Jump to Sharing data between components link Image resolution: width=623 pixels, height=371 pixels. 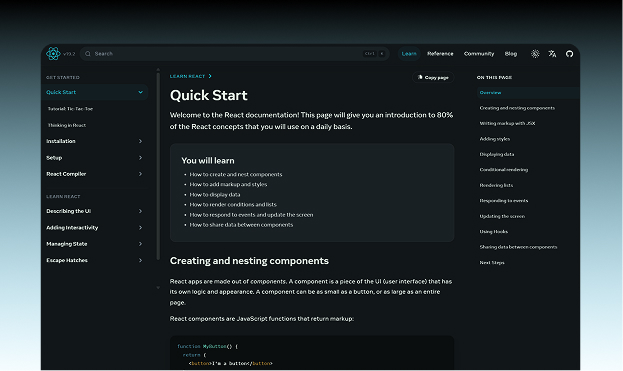(518, 247)
